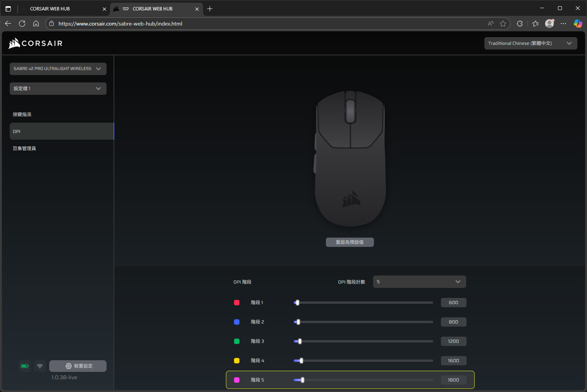Screen dimensions: 587x392
Task: Refresh the page with reload icon
Action: click(22, 24)
